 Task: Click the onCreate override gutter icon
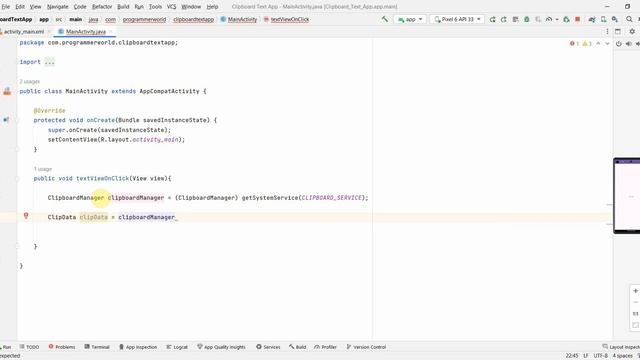pyautogui.click(x=6, y=120)
